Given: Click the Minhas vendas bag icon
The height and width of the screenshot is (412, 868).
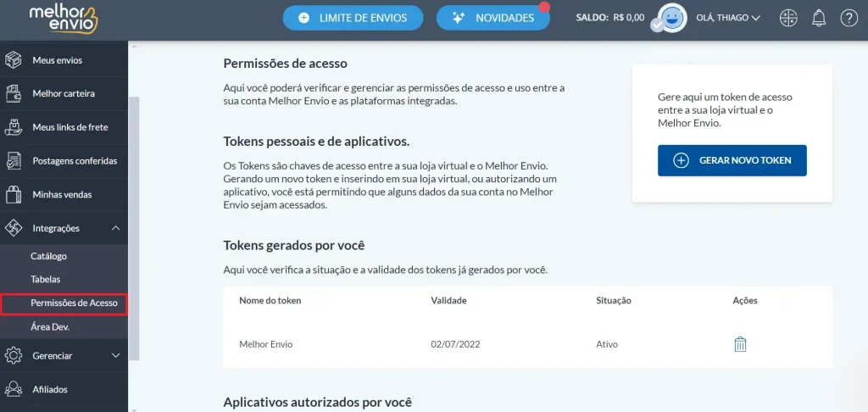Looking at the screenshot, I should [13, 195].
